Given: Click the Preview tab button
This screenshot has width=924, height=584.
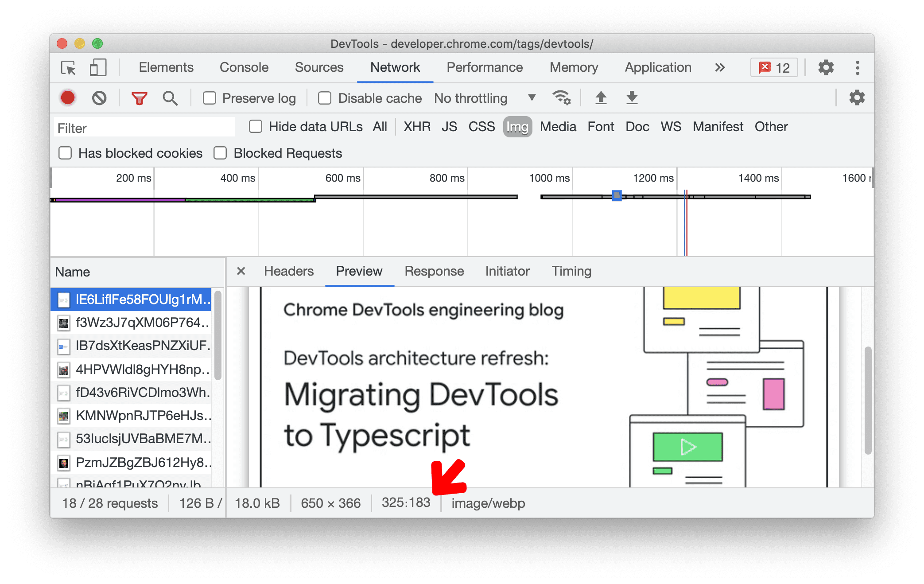Looking at the screenshot, I should pyautogui.click(x=359, y=272).
